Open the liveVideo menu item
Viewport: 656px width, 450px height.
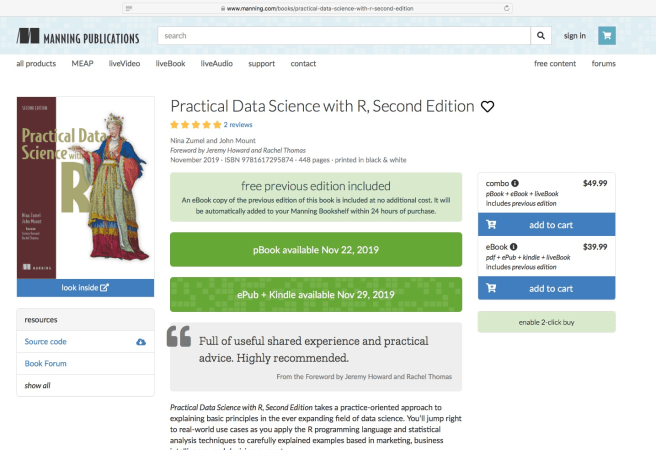point(124,64)
